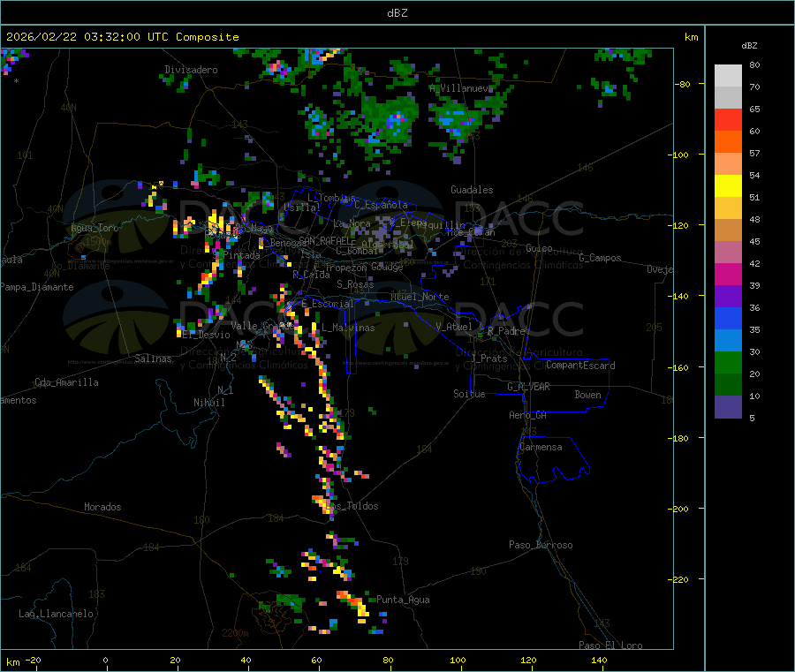The image size is (795, 672).
Task: Click the 'N_1' label above Nihuil
Action: coord(225,389)
